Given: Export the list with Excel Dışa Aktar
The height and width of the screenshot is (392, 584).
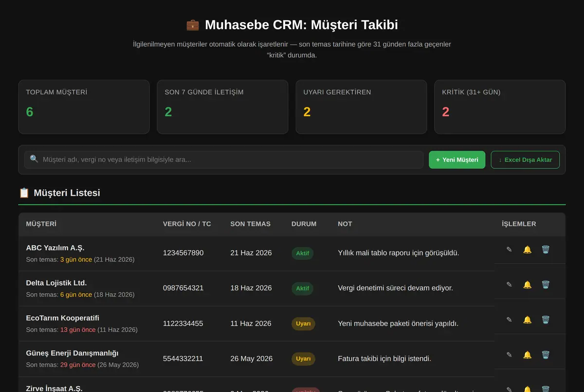Looking at the screenshot, I should pos(525,160).
